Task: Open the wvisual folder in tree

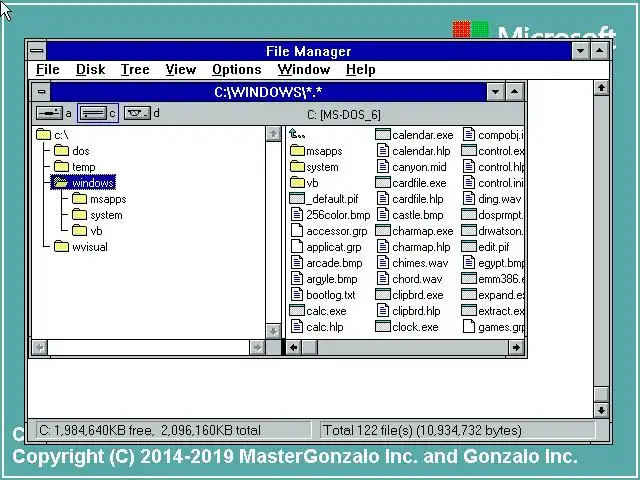Action: [80, 247]
